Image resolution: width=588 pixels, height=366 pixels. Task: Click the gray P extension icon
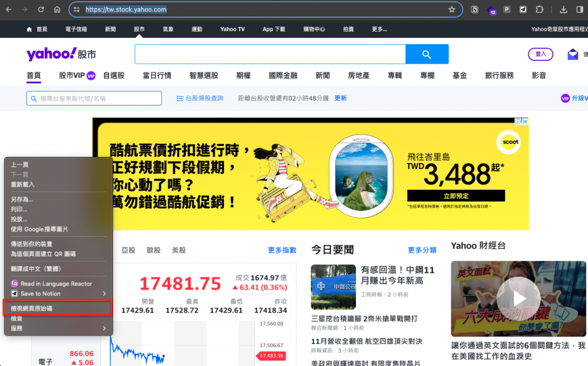(x=506, y=9)
